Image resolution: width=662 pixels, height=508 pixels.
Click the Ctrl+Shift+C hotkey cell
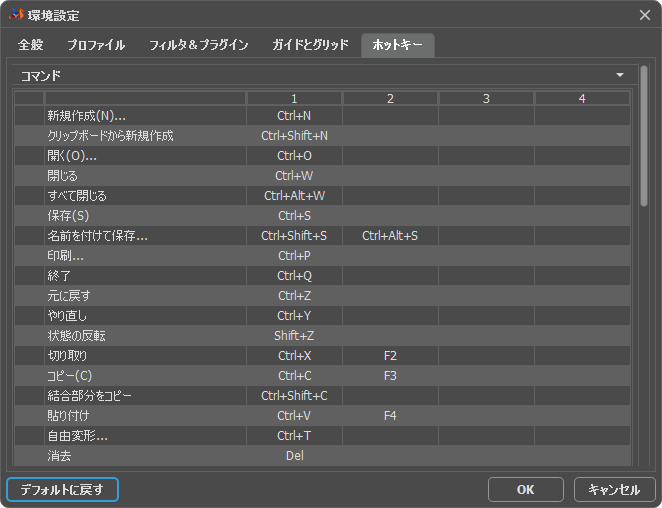click(294, 396)
